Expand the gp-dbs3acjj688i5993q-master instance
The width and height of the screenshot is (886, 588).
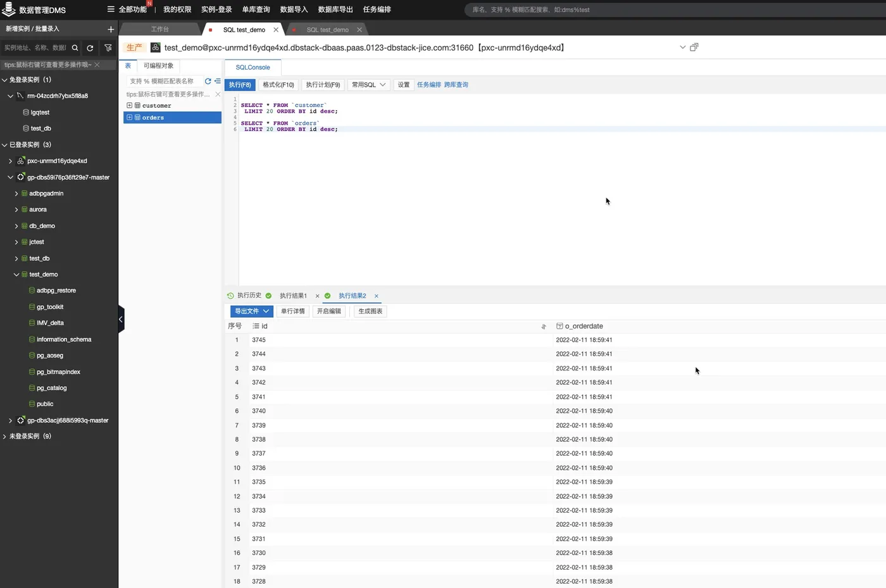[x=10, y=420]
